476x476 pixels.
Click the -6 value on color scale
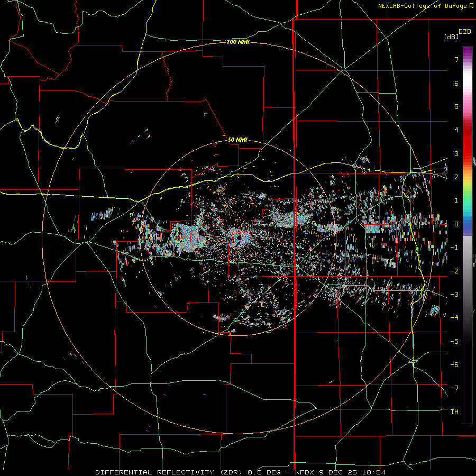tap(454, 365)
